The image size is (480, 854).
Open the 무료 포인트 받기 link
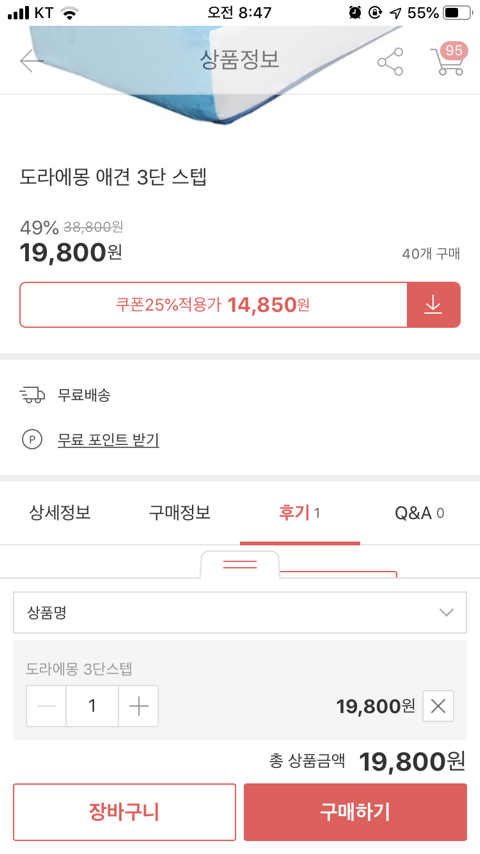coord(108,440)
